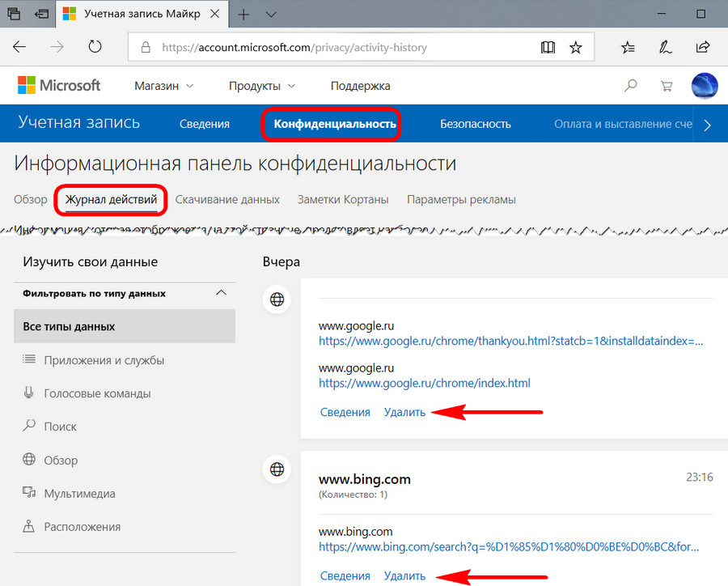Filter by Голосовые команды
Screen dimensions: 728x586
[98, 393]
